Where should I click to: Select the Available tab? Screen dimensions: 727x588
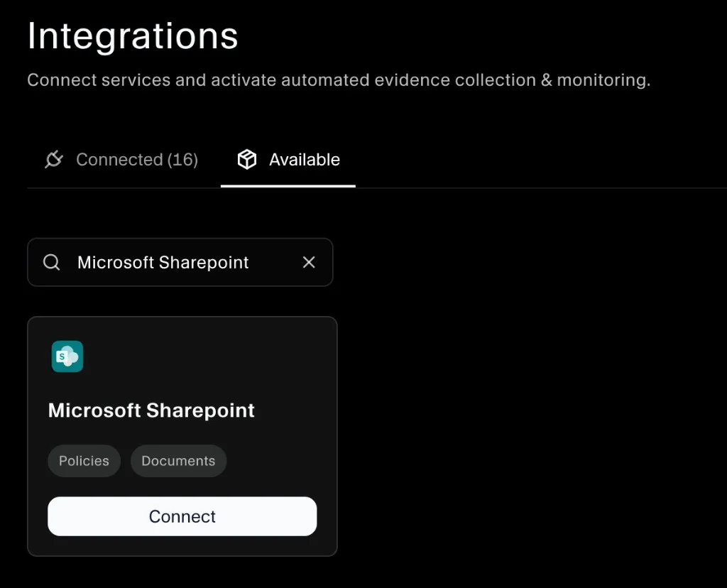(x=288, y=160)
